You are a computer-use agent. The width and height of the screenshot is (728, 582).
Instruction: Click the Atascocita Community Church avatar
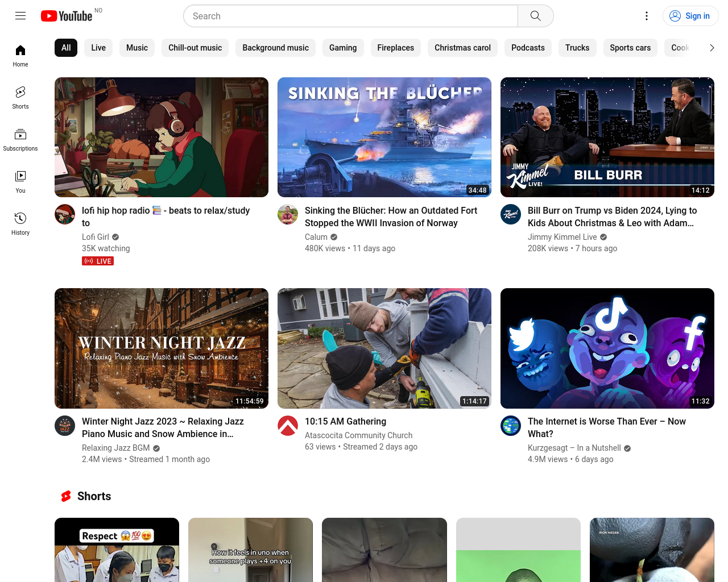tap(288, 426)
